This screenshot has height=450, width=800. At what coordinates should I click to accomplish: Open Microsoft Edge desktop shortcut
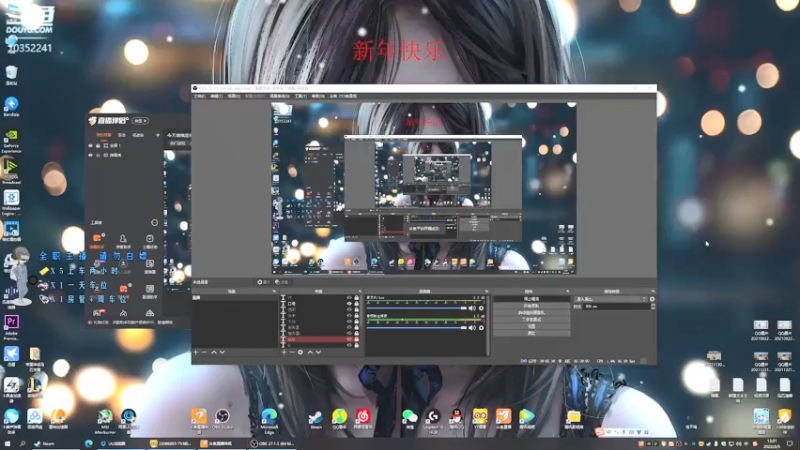[x=269, y=420]
